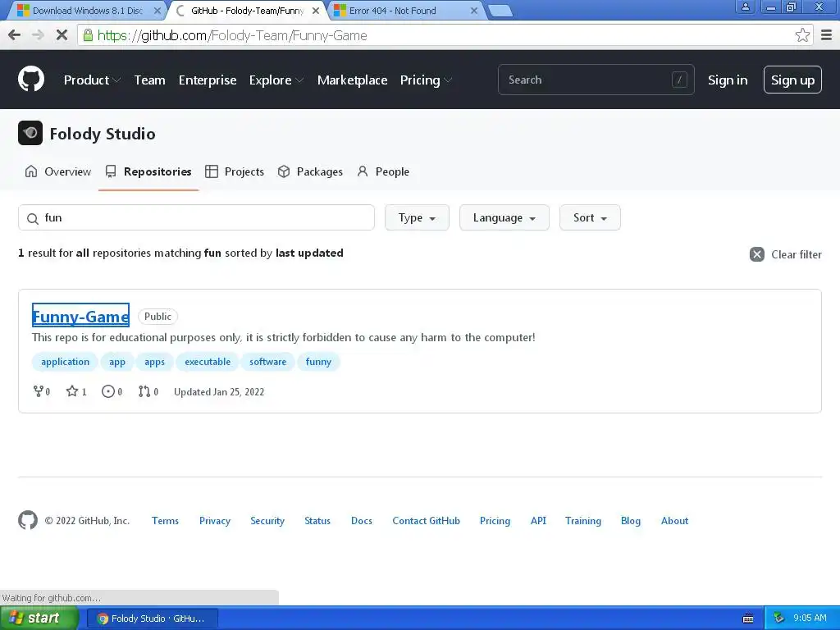Focus the repository filter field containing fun

pos(196,217)
